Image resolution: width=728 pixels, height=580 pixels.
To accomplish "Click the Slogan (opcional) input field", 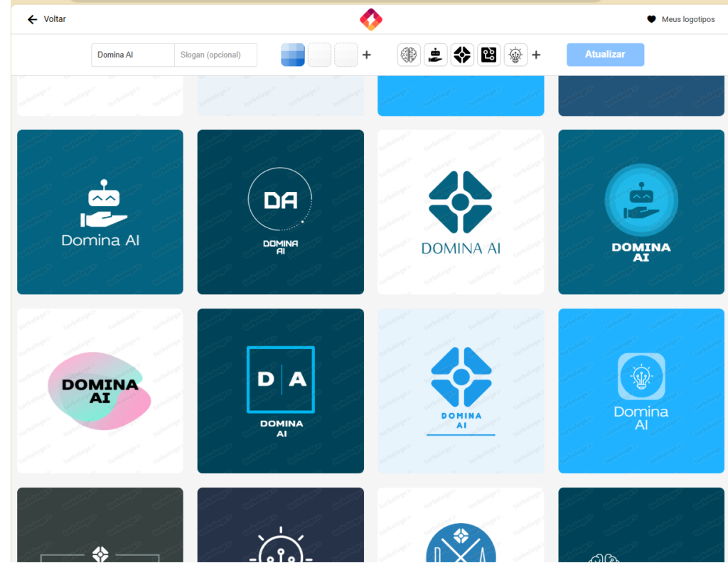I will pyautogui.click(x=215, y=55).
